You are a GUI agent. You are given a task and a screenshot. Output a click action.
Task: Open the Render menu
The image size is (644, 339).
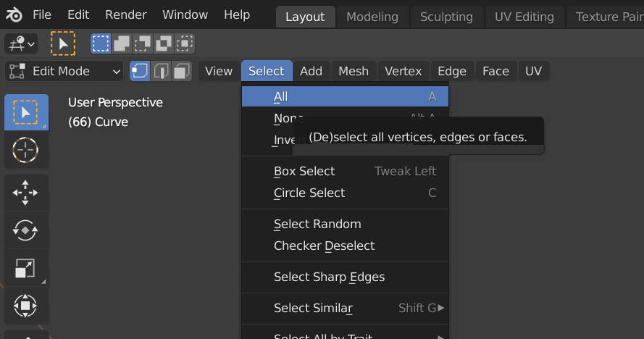pyautogui.click(x=125, y=14)
